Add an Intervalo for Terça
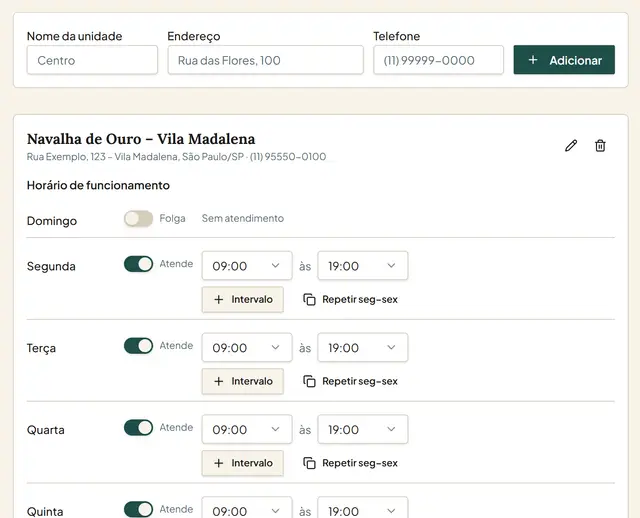Viewport: 640px width, 518px height. point(243,381)
